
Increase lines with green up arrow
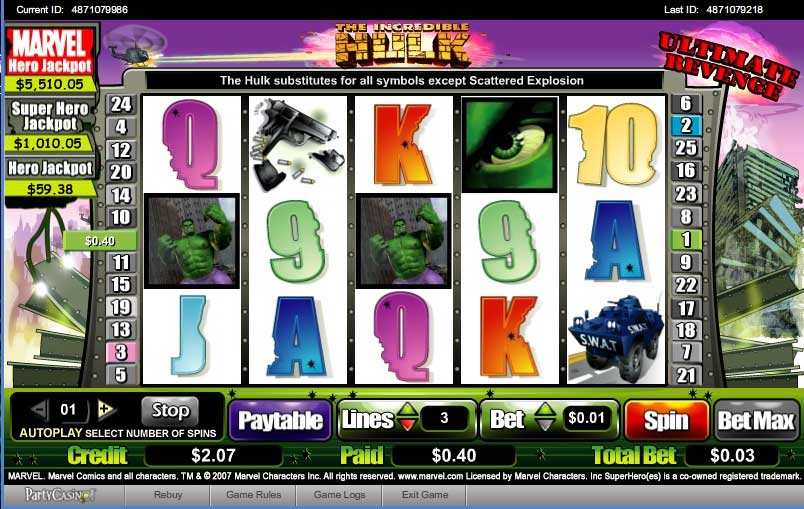click(408, 410)
